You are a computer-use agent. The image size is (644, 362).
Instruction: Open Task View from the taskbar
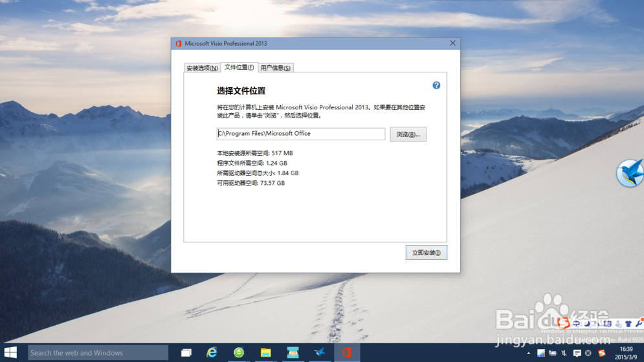point(186,352)
